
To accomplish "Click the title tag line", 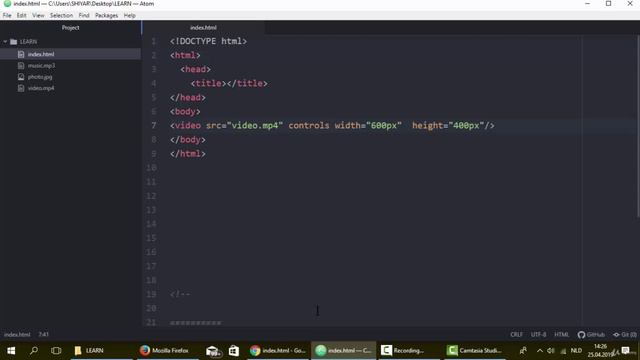I will pyautogui.click(x=229, y=83).
